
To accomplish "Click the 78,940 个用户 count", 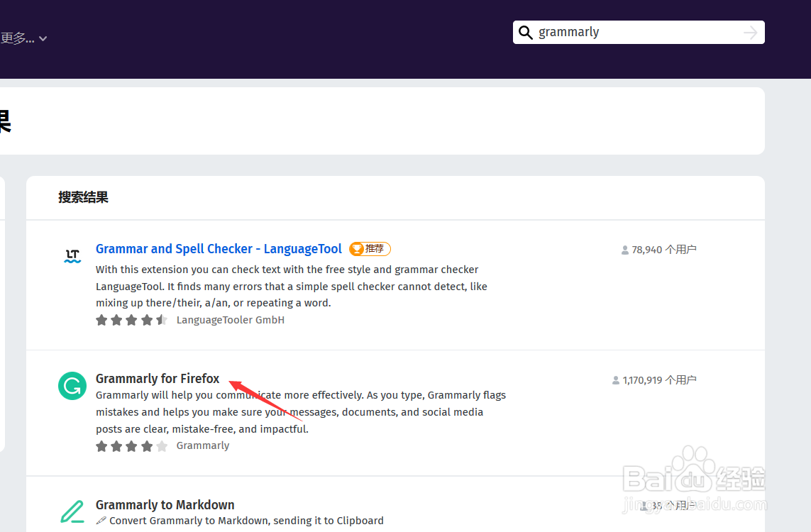I will (658, 250).
